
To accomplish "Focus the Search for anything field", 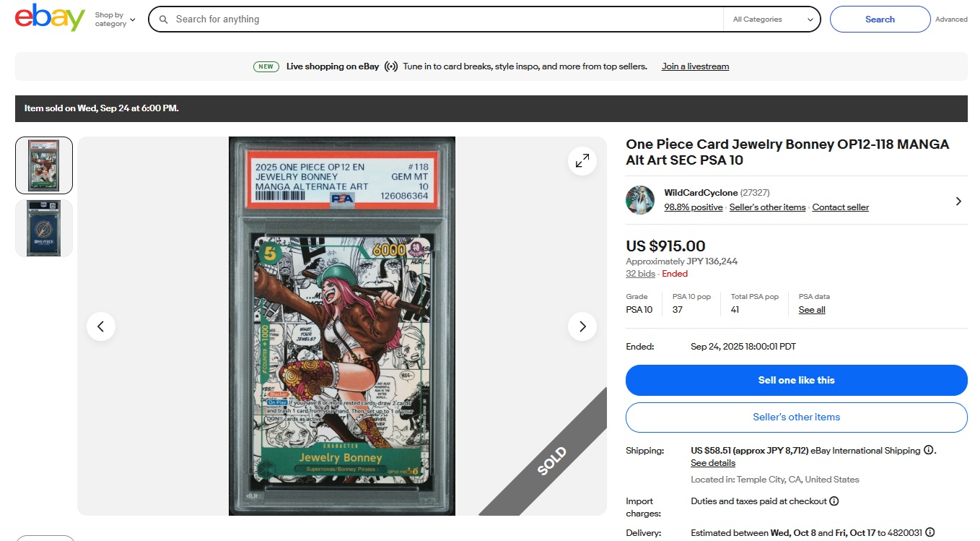I will click(x=447, y=20).
